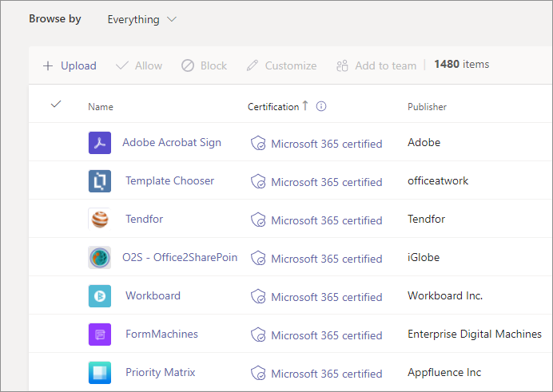Image resolution: width=553 pixels, height=392 pixels.
Task: Click the Tendfor app icon
Action: click(100, 220)
